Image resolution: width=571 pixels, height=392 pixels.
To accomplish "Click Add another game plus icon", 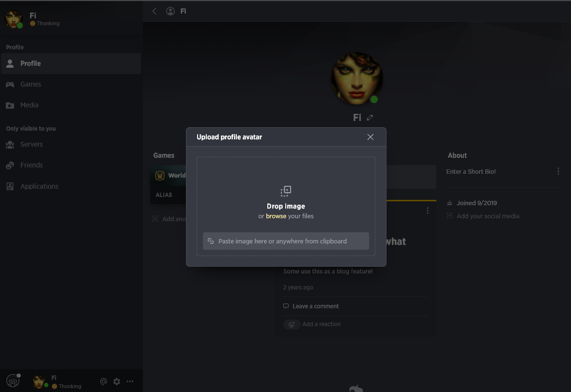I will click(155, 219).
